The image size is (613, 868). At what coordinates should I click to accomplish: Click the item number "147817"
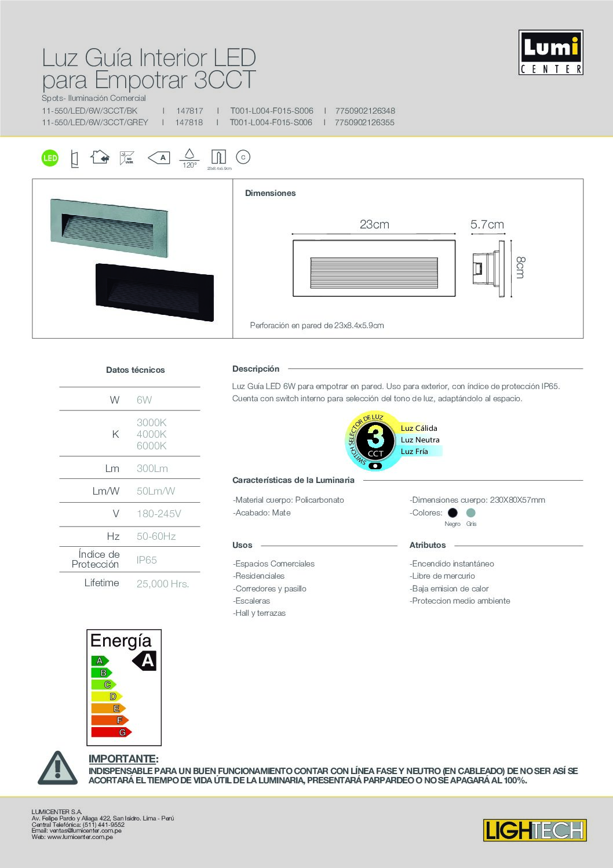pos(190,111)
